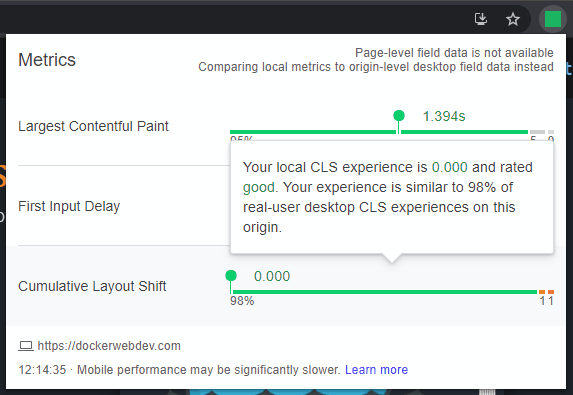Select the First Input Delay row label

pos(69,206)
